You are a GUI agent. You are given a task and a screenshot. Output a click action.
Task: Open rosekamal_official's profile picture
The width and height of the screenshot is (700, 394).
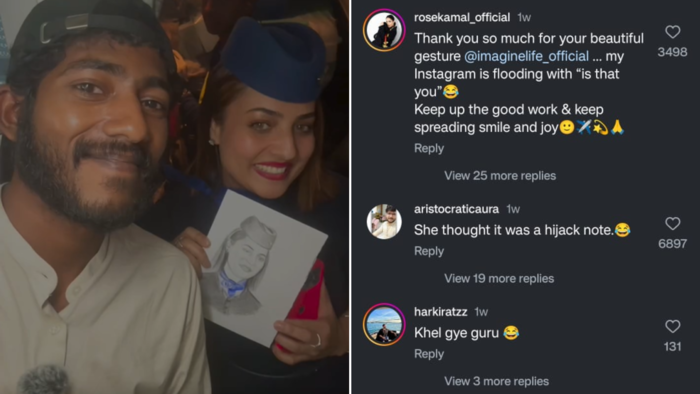pyautogui.click(x=384, y=30)
